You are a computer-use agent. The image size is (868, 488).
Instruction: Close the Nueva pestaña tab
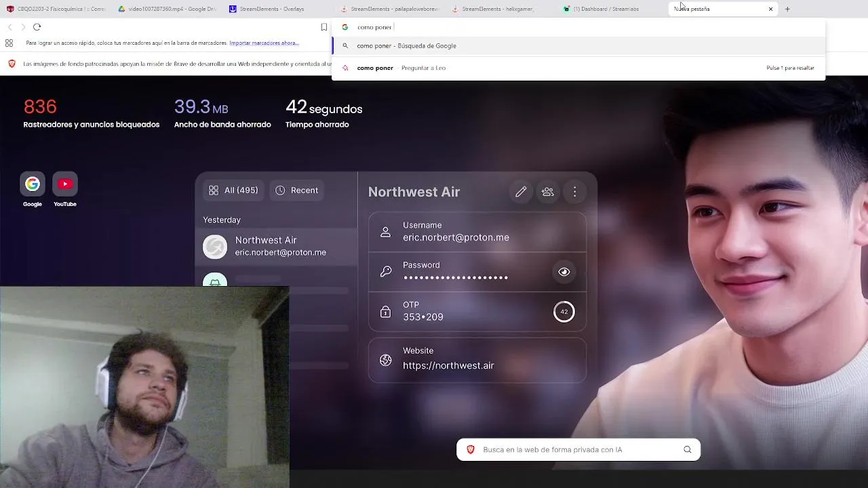[x=770, y=9]
